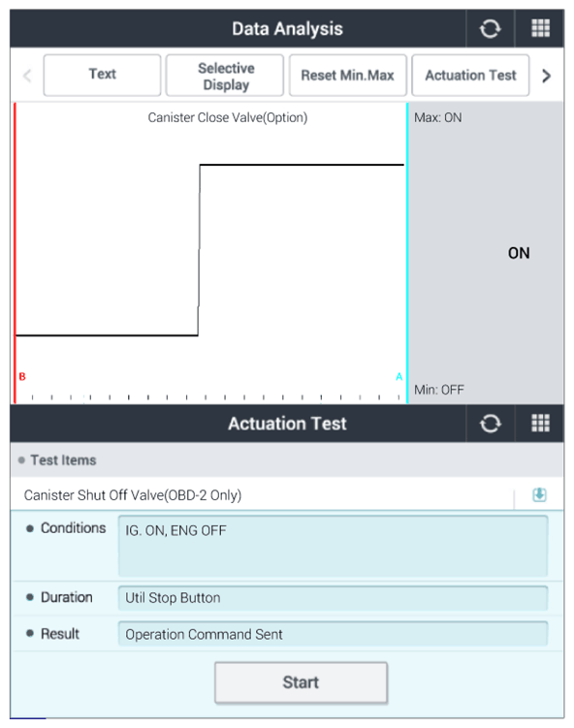This screenshot has width=574, height=728.
Task: Switch to Text display mode
Action: 102,76
